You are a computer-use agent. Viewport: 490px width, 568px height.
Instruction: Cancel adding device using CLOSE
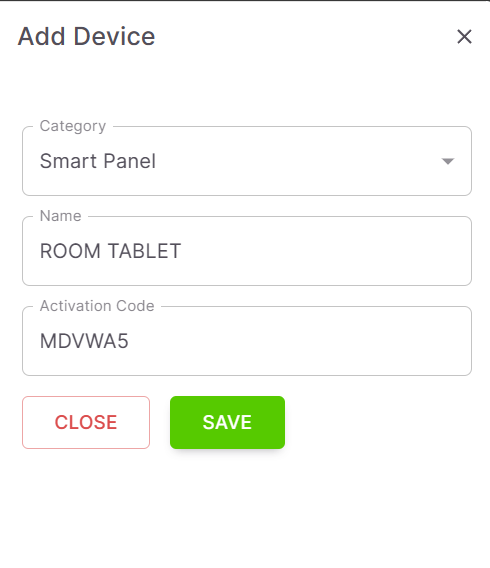pyautogui.click(x=86, y=422)
